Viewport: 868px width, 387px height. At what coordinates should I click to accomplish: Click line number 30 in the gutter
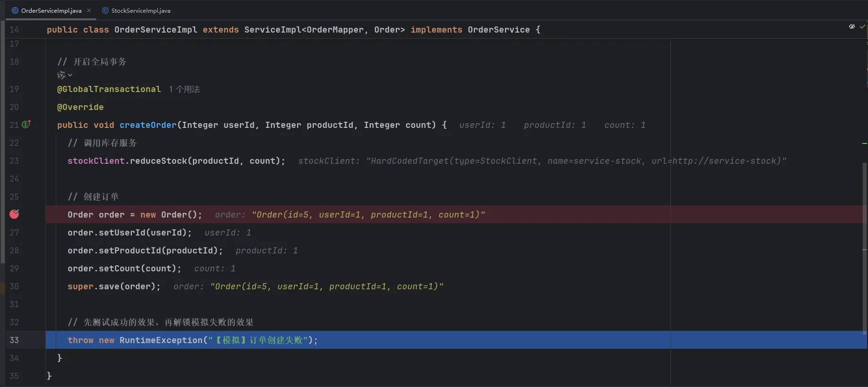point(14,286)
